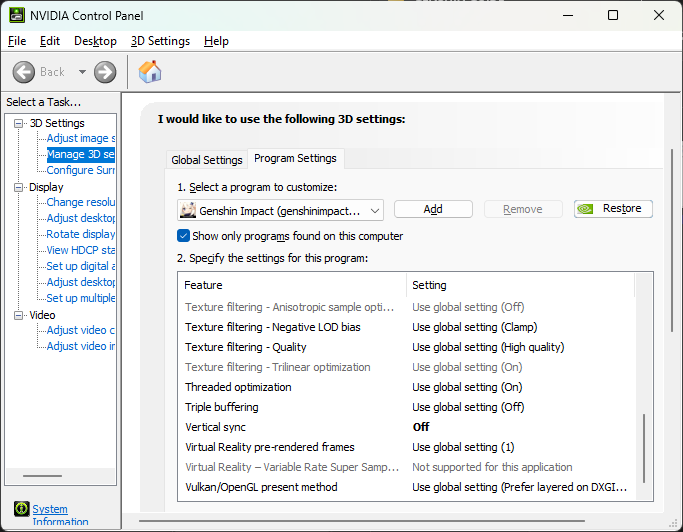Open the 3D Settings menu
Image resolution: width=683 pixels, height=532 pixels.
(160, 41)
